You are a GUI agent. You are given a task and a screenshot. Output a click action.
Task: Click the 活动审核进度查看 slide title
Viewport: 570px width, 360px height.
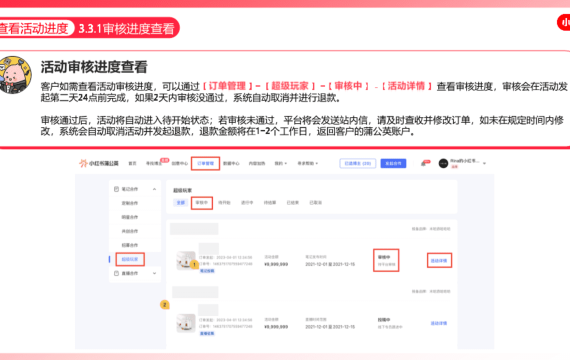[x=94, y=67]
